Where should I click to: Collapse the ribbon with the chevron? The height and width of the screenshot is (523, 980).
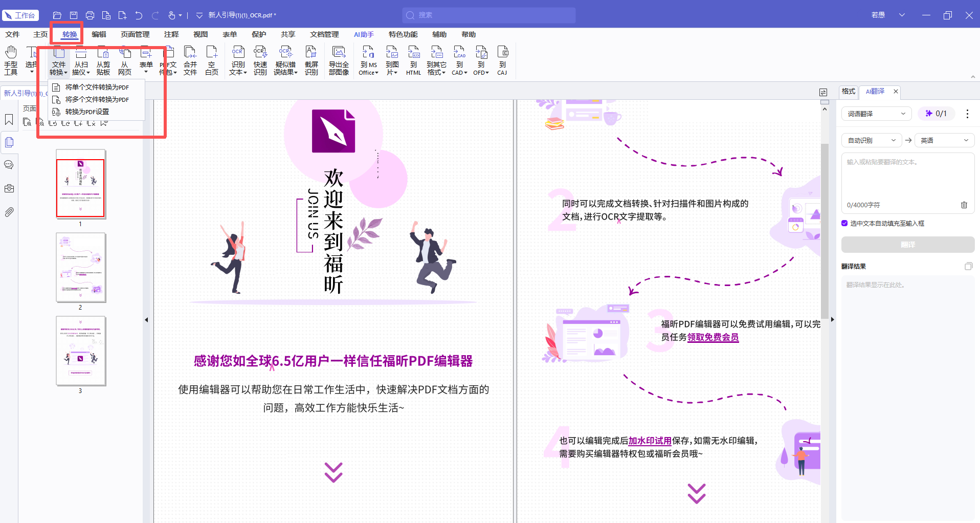[973, 77]
